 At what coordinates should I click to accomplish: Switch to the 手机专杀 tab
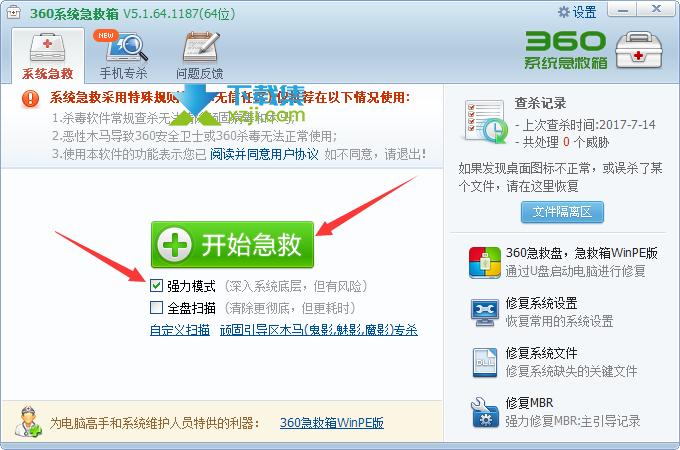124,55
